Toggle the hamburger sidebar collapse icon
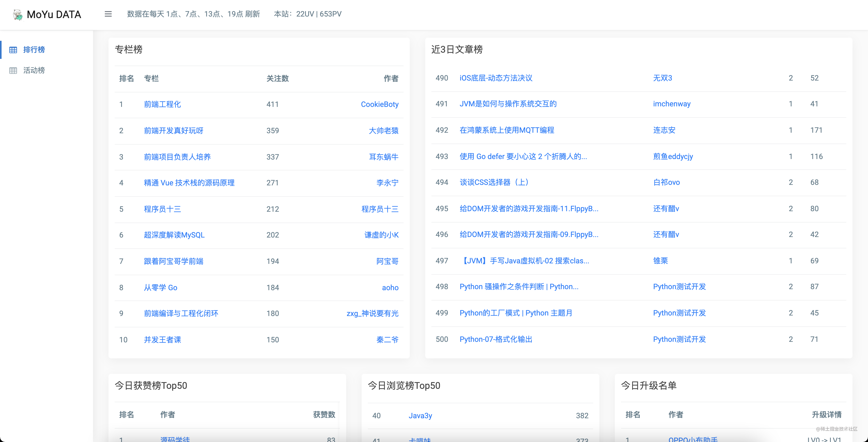This screenshot has height=442, width=868. click(x=108, y=14)
